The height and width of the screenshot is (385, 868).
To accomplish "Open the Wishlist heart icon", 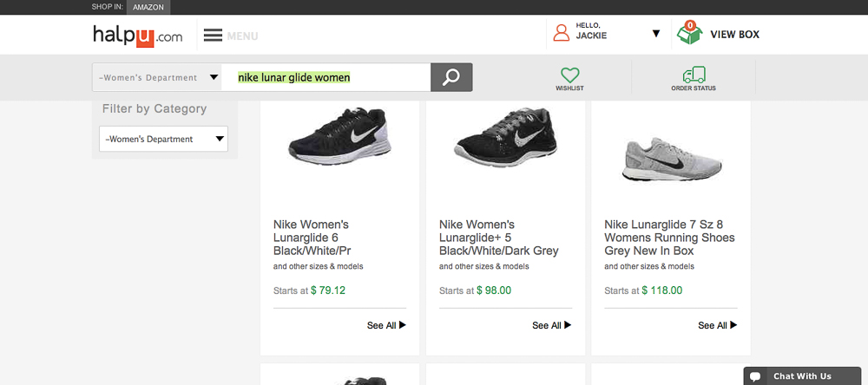I will [569, 75].
